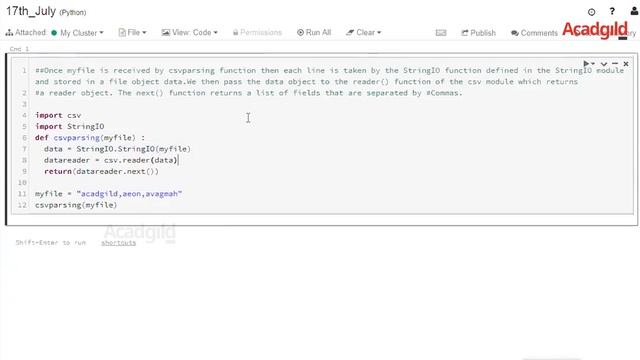Click the return(datareader.next()) line
This screenshot has width=640, height=360.
(x=101, y=171)
